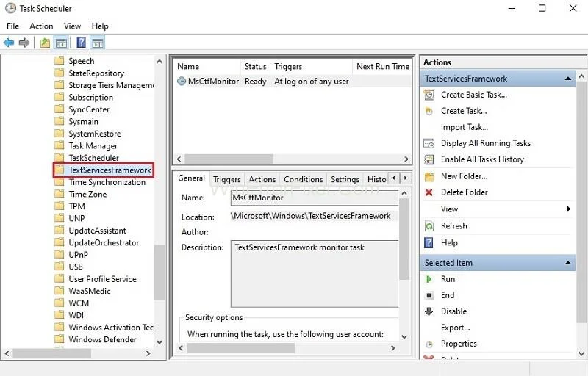This screenshot has height=376, width=588.
Task: Collapse the Selected Item section
Action: [x=568, y=263]
